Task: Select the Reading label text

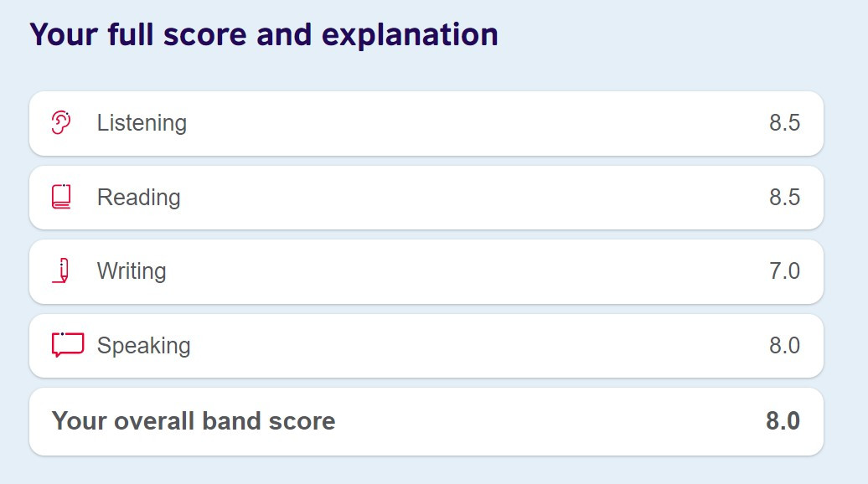Action: [x=138, y=198]
